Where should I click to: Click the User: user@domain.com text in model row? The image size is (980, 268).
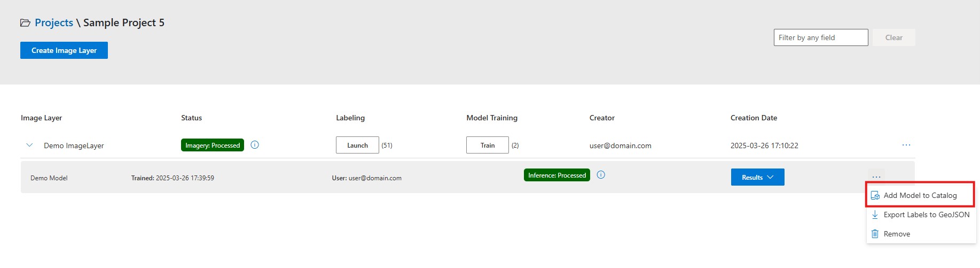coord(367,178)
